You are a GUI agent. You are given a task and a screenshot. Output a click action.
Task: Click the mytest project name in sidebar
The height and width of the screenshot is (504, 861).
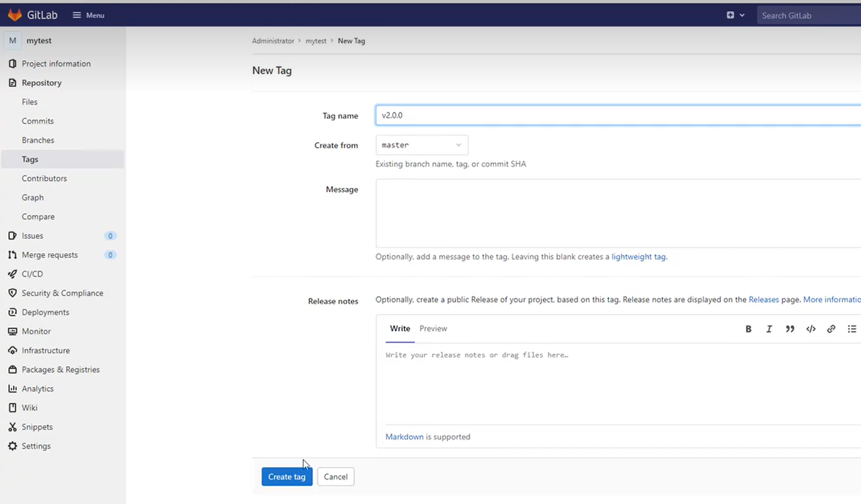pyautogui.click(x=39, y=41)
